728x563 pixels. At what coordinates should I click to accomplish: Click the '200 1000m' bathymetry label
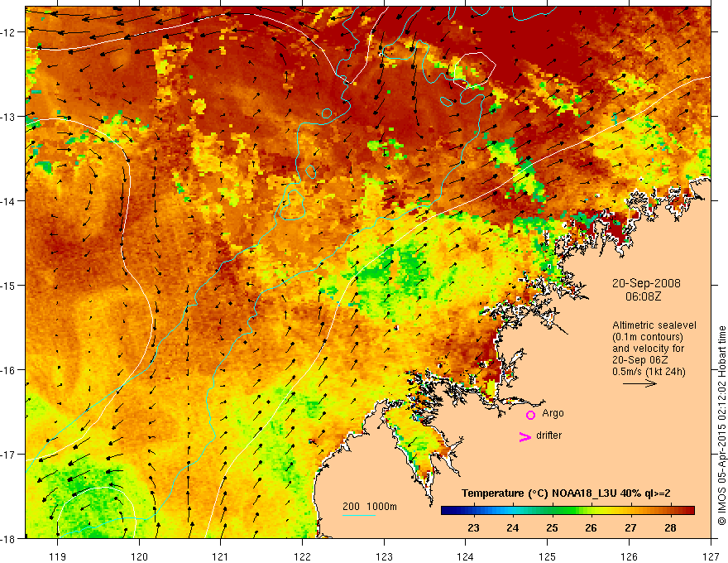370,507
